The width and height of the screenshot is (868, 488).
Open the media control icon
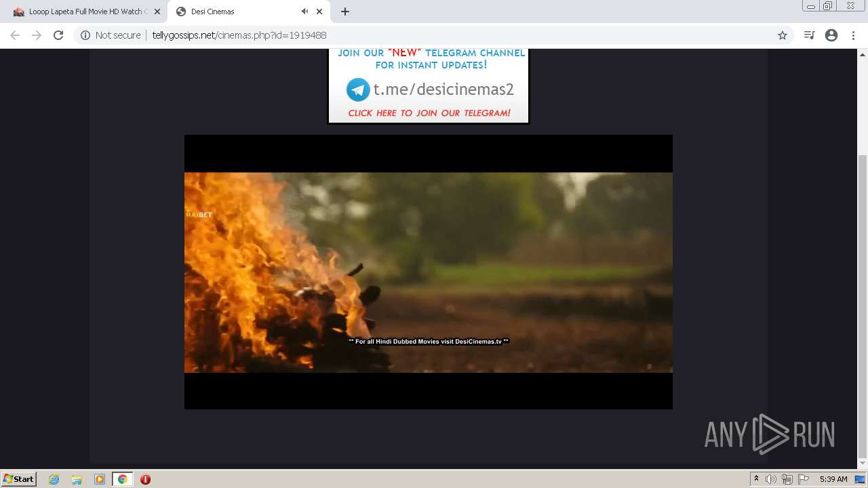point(809,35)
